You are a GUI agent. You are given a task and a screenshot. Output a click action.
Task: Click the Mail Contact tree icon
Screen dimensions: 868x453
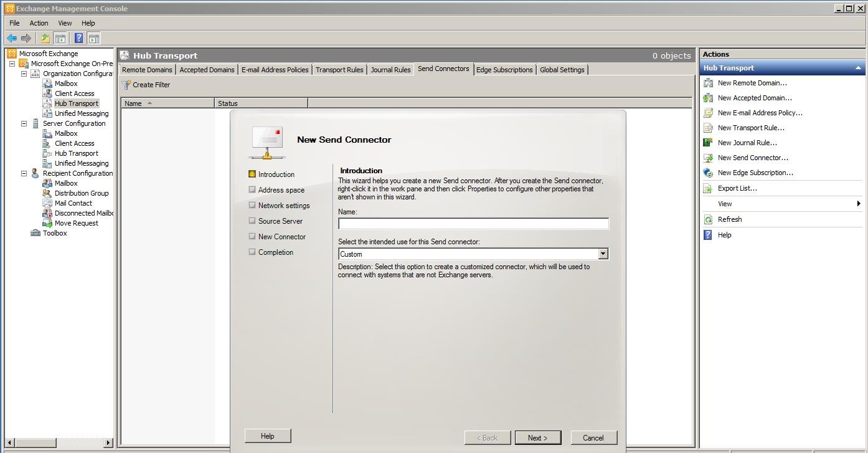(47, 203)
